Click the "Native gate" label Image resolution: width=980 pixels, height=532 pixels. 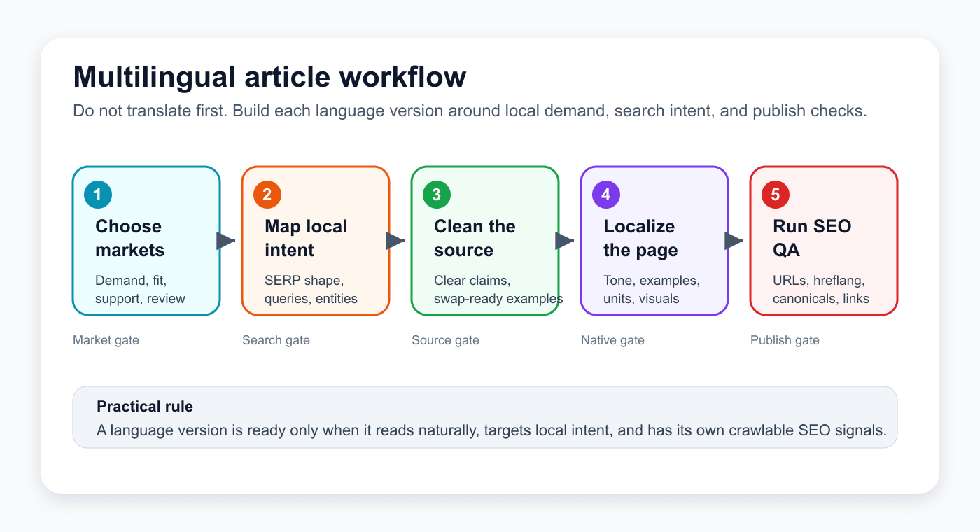click(612, 340)
